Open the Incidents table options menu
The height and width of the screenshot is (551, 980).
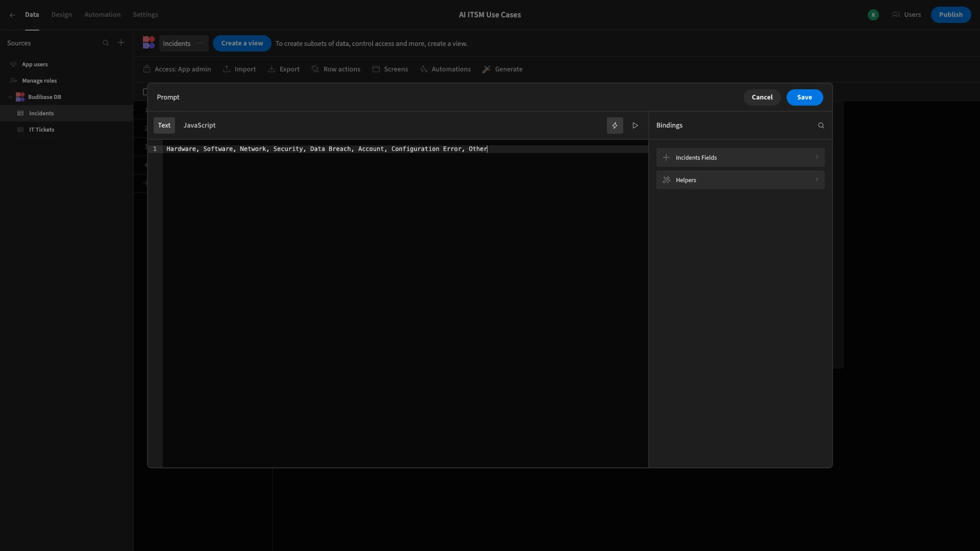(201, 43)
